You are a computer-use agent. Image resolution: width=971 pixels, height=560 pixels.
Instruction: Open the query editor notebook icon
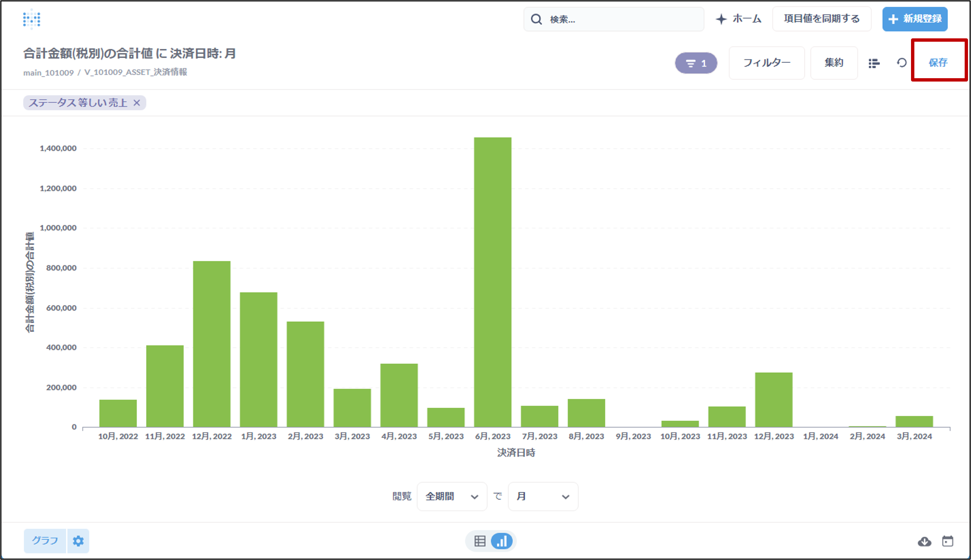(874, 63)
